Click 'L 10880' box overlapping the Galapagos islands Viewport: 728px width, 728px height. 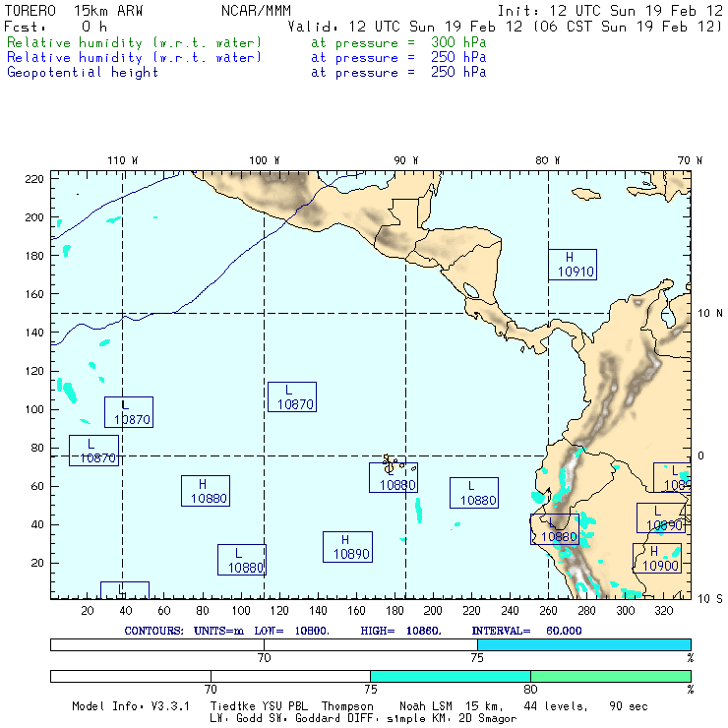coord(394,478)
